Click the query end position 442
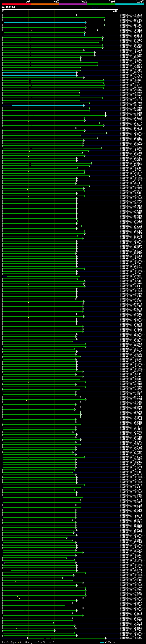The width and height of the screenshot is (146, 644). point(115,11)
